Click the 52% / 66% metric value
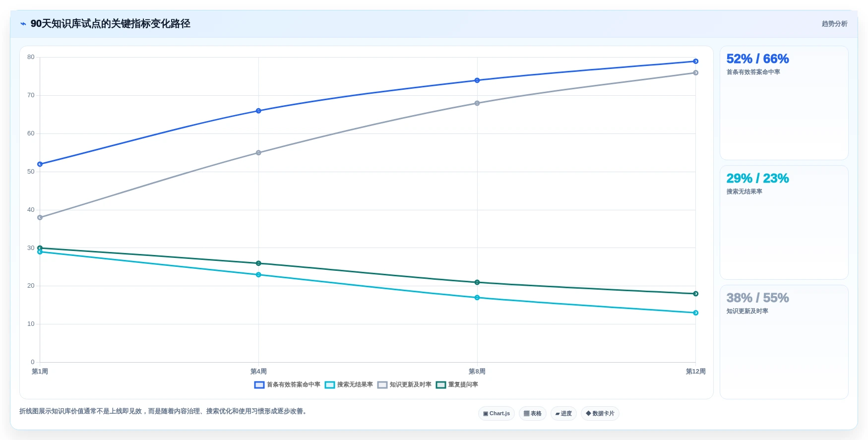The height and width of the screenshot is (440, 868). point(757,59)
